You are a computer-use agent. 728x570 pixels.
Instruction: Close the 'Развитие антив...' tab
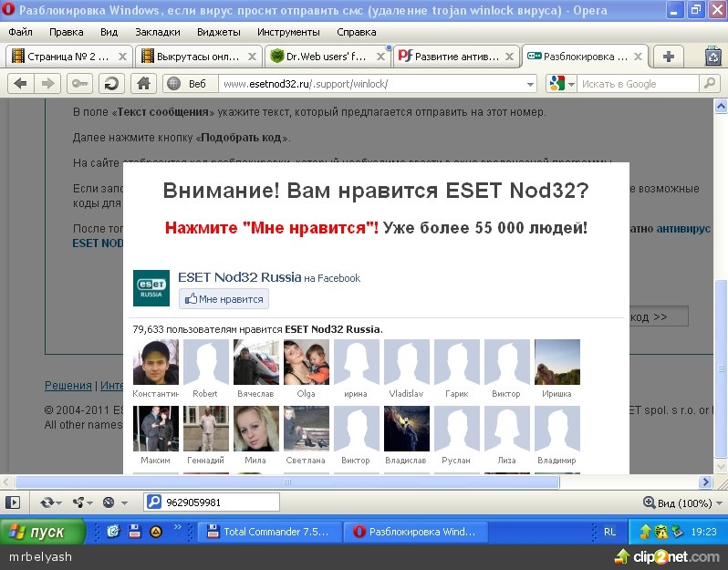pyautogui.click(x=509, y=57)
